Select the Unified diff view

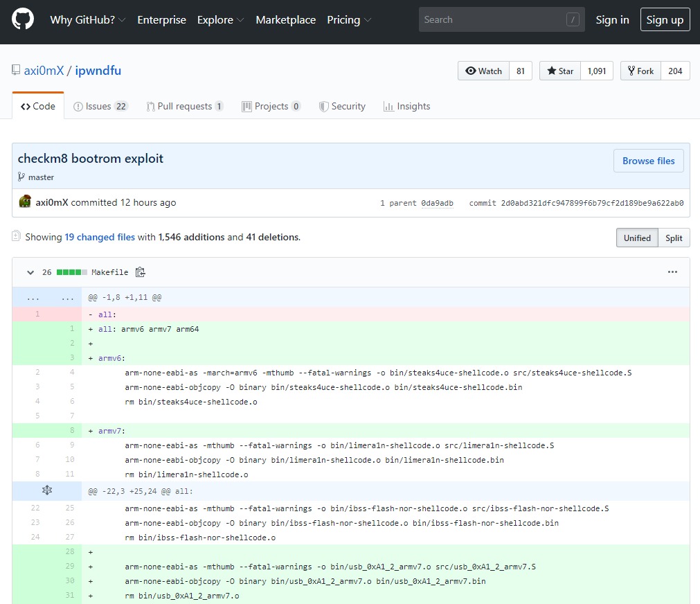coord(637,238)
